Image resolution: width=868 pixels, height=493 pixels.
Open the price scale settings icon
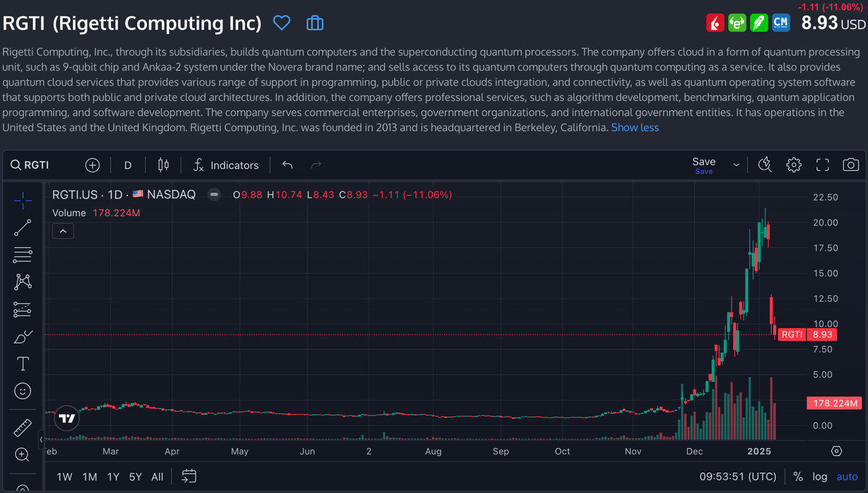837,451
